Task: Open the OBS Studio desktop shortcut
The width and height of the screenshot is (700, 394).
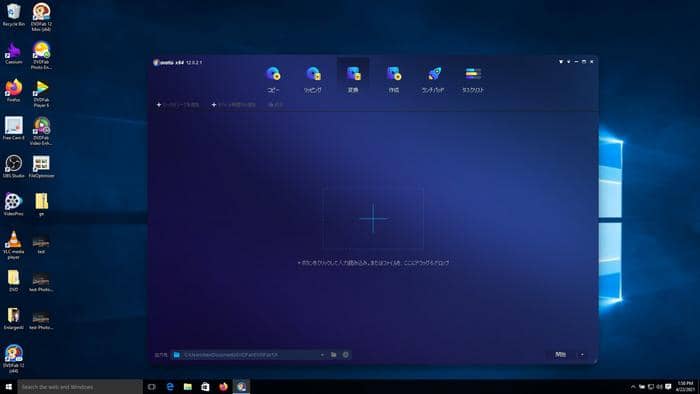Action: [13, 166]
